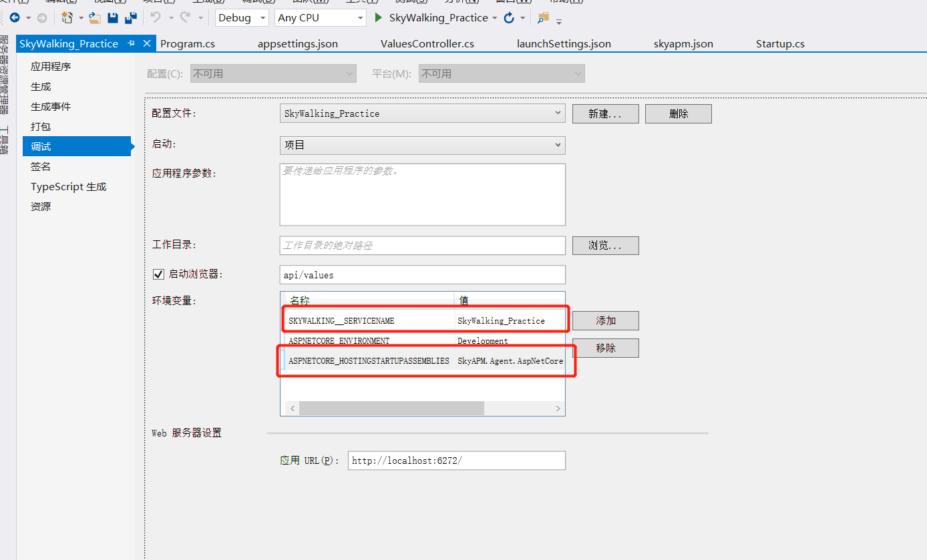Select the SkyWalking_Practice variable value cell

click(510, 321)
